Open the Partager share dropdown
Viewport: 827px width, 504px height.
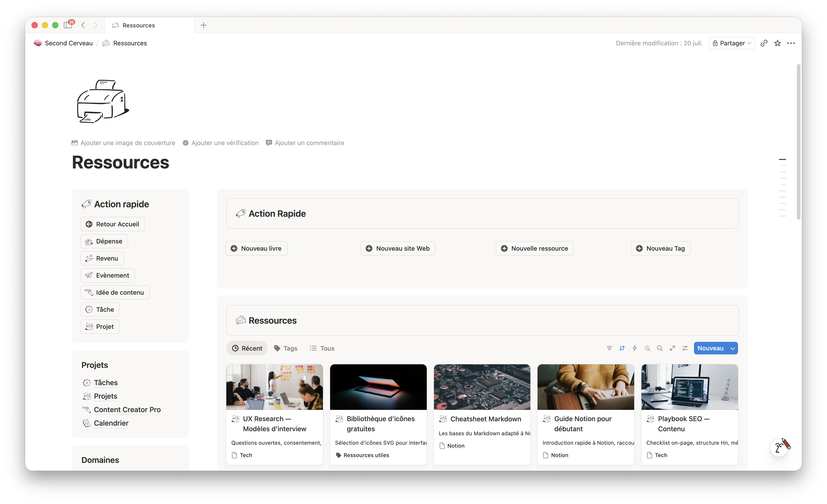tap(732, 43)
